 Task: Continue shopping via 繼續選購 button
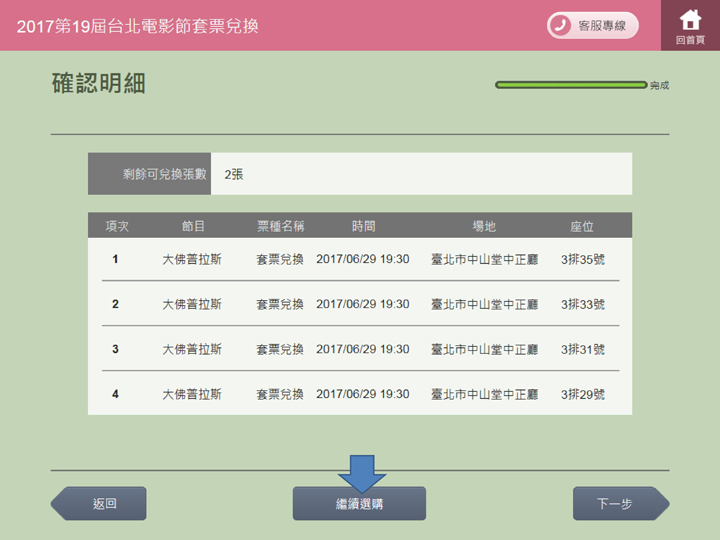[359, 504]
